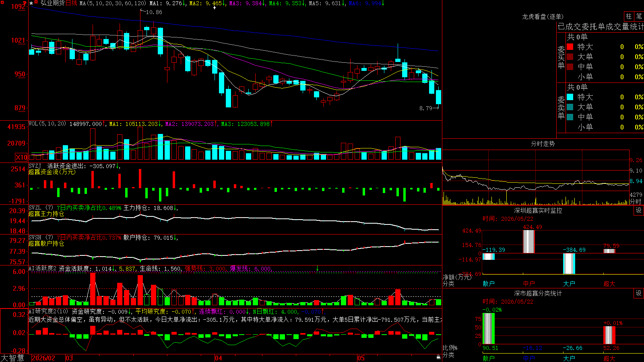Click the 散户 -119.39 bar in 实时监控
The width and height of the screenshot is (644, 362).
(489, 256)
